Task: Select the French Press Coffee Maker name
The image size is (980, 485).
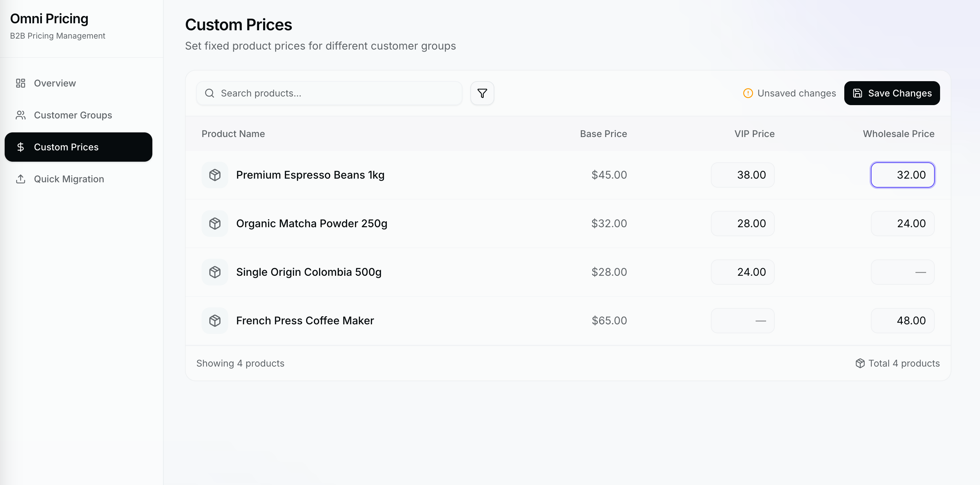Action: click(305, 321)
